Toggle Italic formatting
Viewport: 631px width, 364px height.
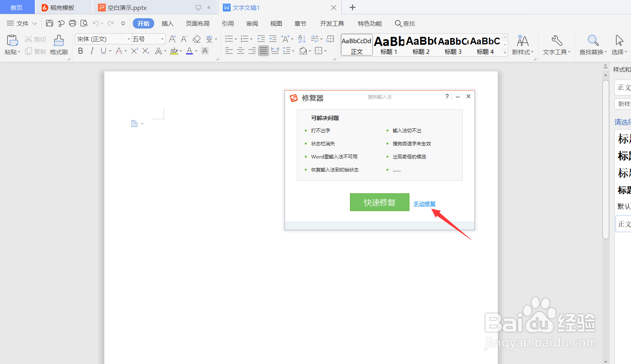[x=92, y=51]
